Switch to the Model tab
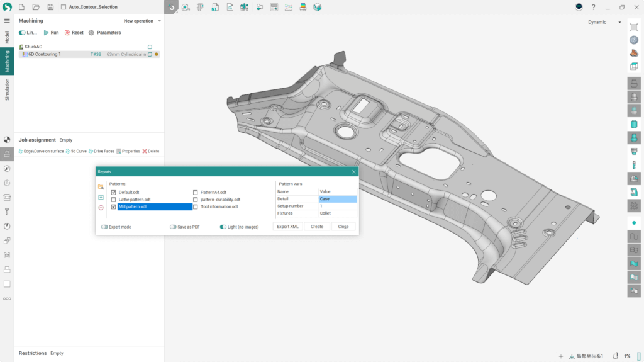The image size is (644, 362). (7, 38)
